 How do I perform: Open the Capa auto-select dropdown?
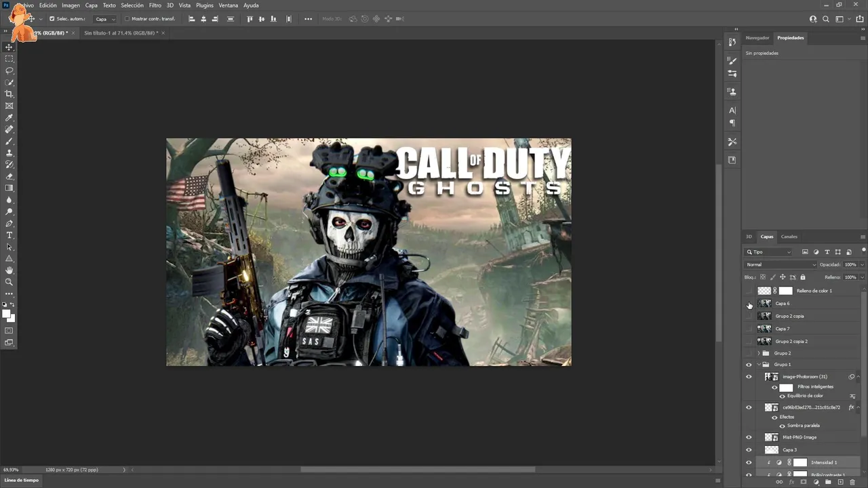coord(104,19)
